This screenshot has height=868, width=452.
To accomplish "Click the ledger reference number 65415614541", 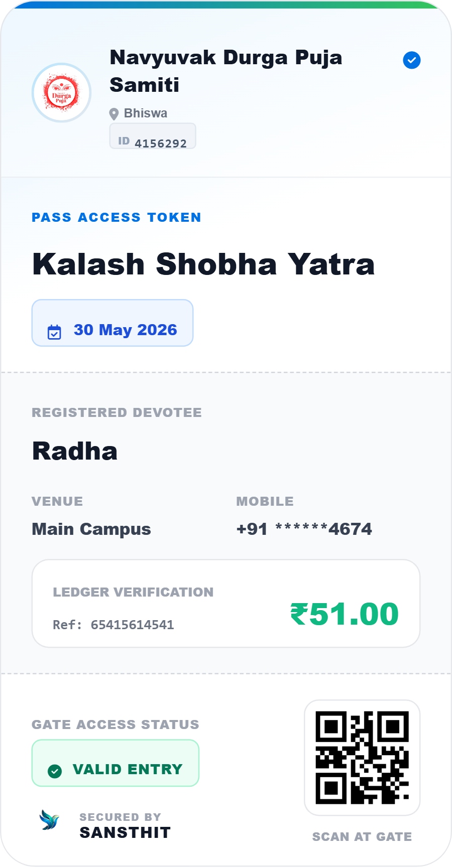I will 132,625.
